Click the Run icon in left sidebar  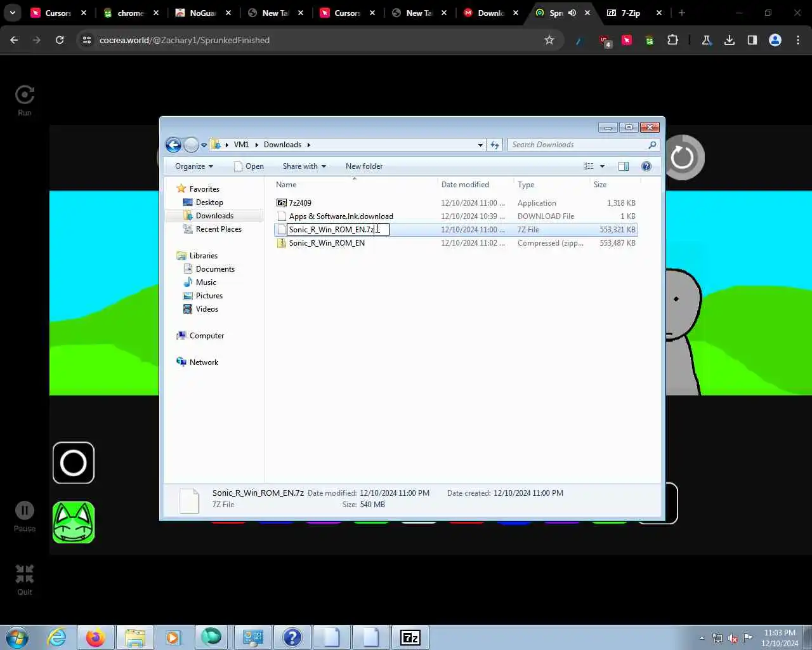[24, 95]
